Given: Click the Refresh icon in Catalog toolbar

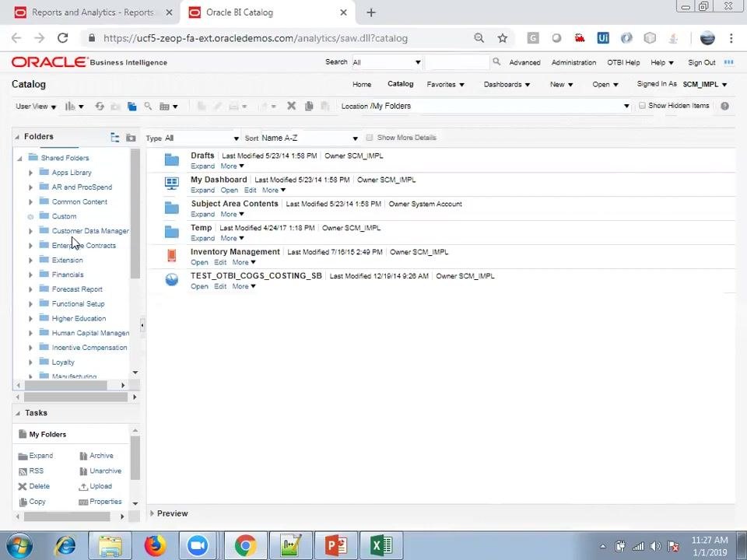Looking at the screenshot, I should [99, 107].
